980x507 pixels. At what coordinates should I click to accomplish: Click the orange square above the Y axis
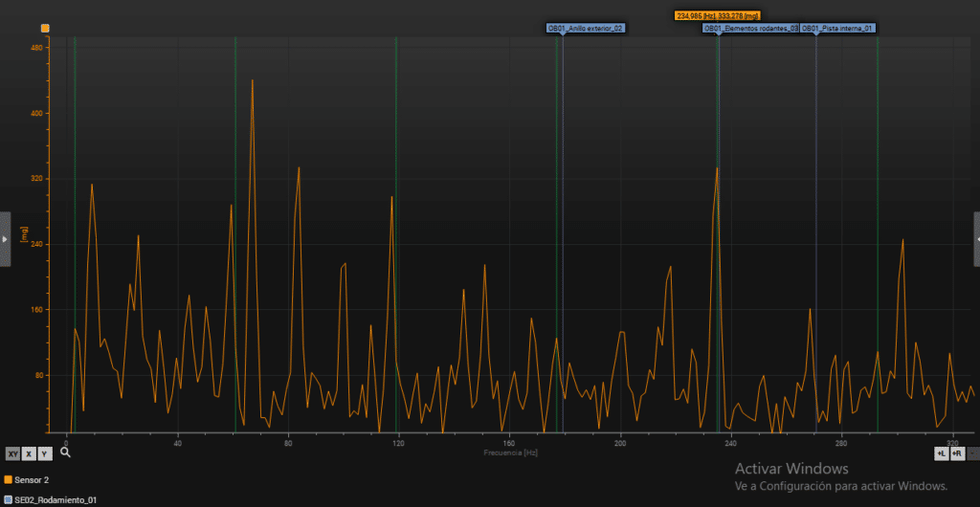click(45, 28)
